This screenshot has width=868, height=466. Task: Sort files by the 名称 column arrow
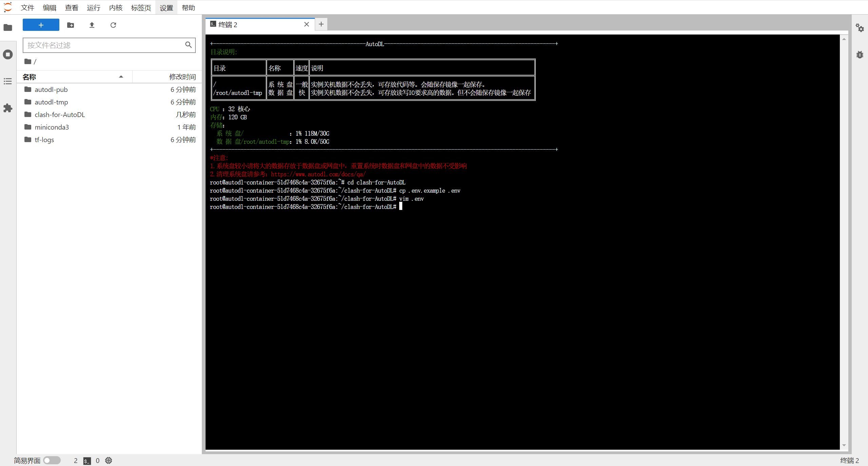point(121,77)
